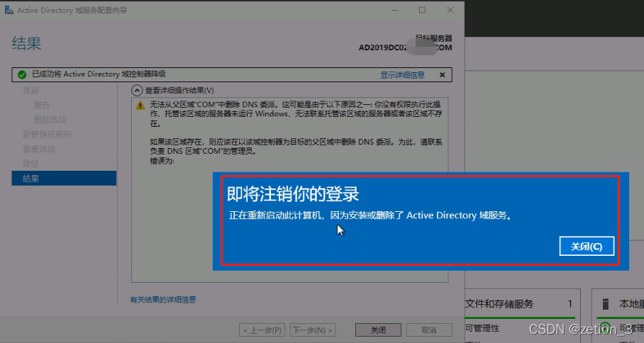
Task: Open the 有关结果的详细信息 link
Action: tap(163, 300)
